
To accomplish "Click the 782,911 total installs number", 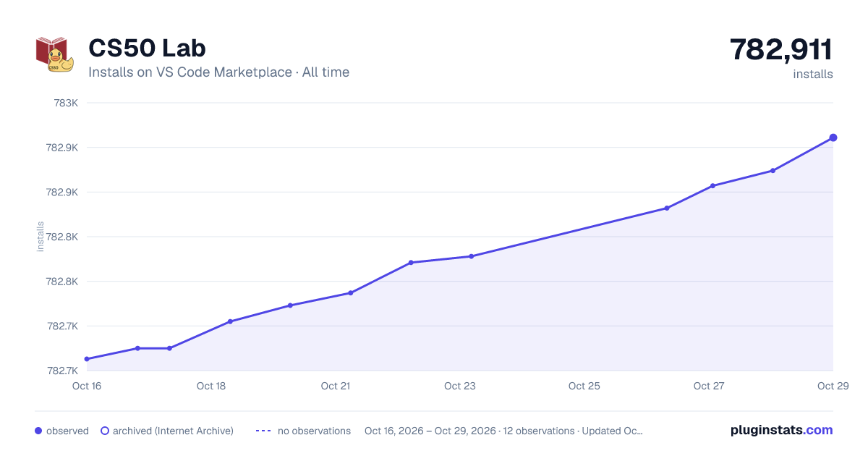I will tap(781, 49).
